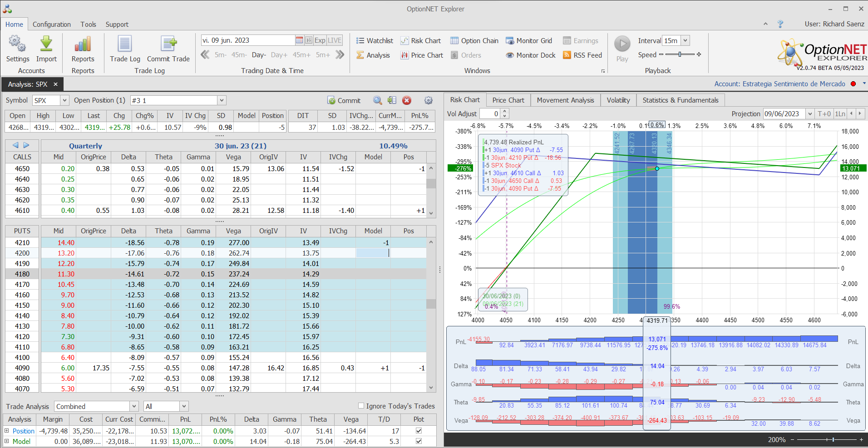Switch to the Movement Analysis tab
This screenshot has width=868, height=448.
click(x=565, y=100)
